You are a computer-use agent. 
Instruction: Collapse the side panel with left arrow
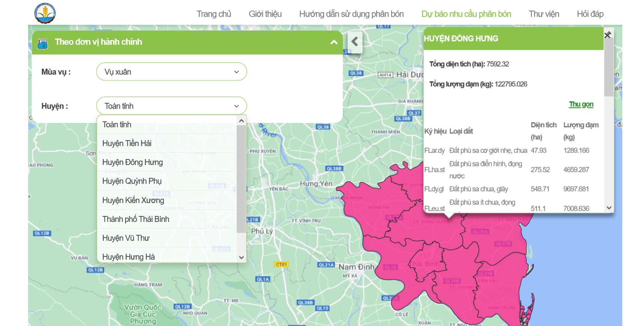click(354, 42)
